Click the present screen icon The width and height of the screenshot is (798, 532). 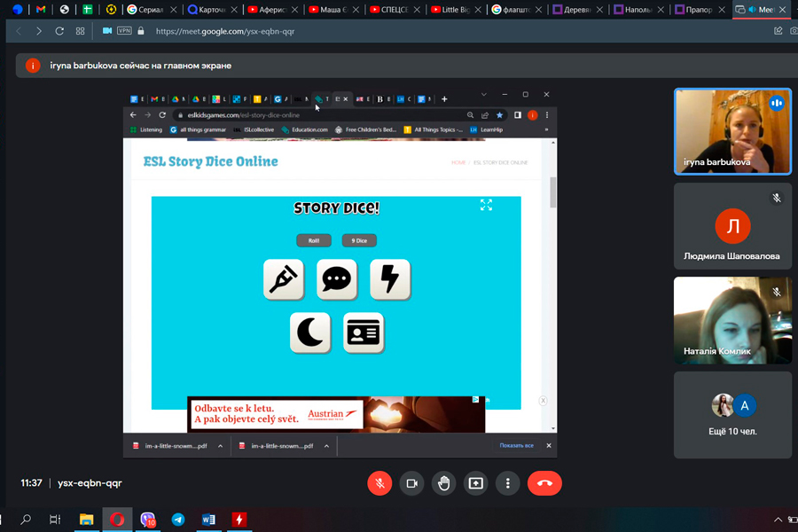475,483
